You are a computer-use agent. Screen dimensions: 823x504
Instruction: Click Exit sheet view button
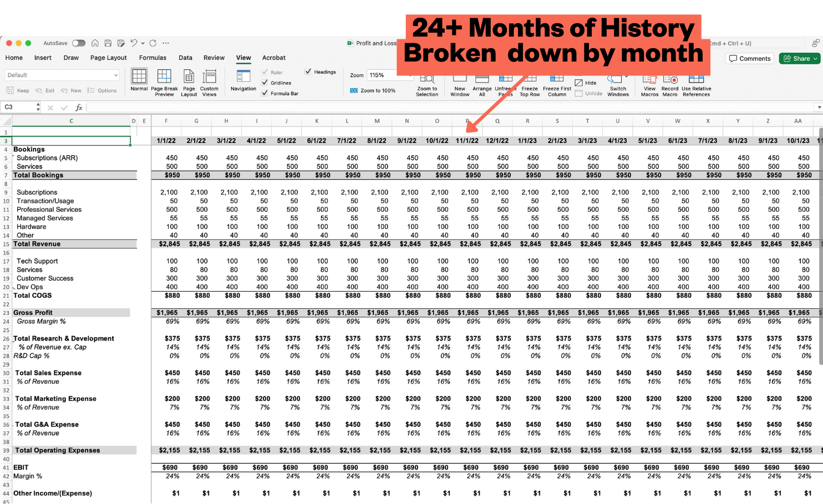pyautogui.click(x=45, y=90)
